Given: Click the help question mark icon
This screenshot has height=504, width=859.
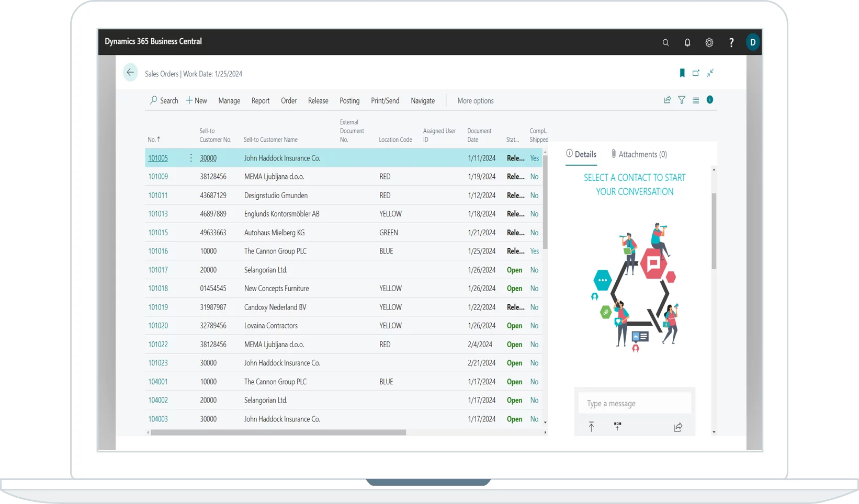Looking at the screenshot, I should click(x=731, y=43).
